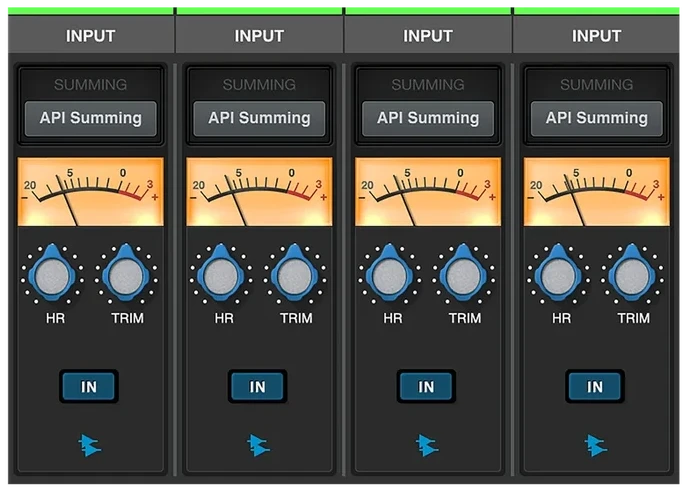This screenshot has height=492, width=687.
Task: Click the blue API logo in second channel
Action: click(x=259, y=445)
